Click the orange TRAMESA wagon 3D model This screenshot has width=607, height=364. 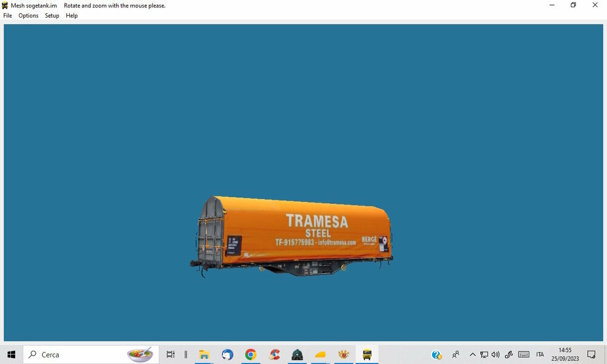pyautogui.click(x=293, y=236)
